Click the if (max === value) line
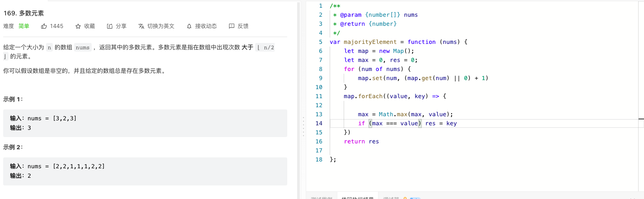The image size is (644, 199). [407, 123]
